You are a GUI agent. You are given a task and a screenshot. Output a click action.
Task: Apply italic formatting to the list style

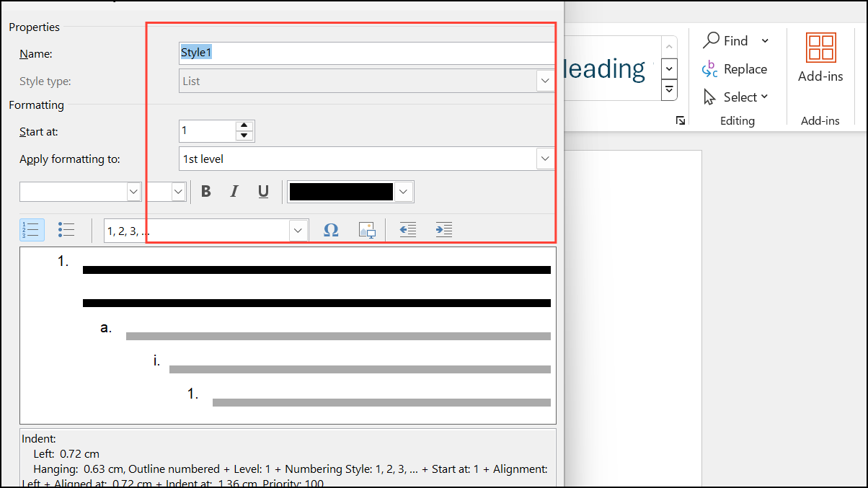[234, 191]
